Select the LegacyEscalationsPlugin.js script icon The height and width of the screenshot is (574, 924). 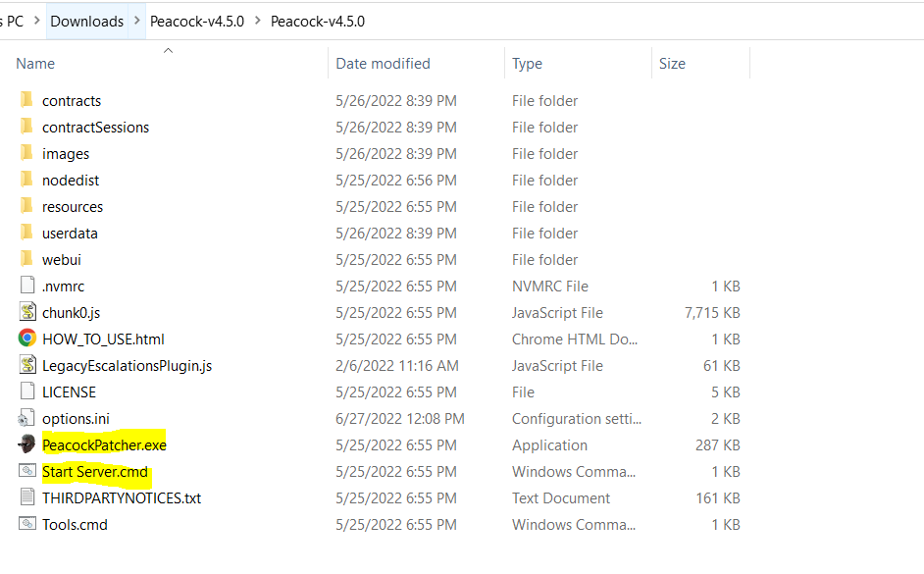28,365
